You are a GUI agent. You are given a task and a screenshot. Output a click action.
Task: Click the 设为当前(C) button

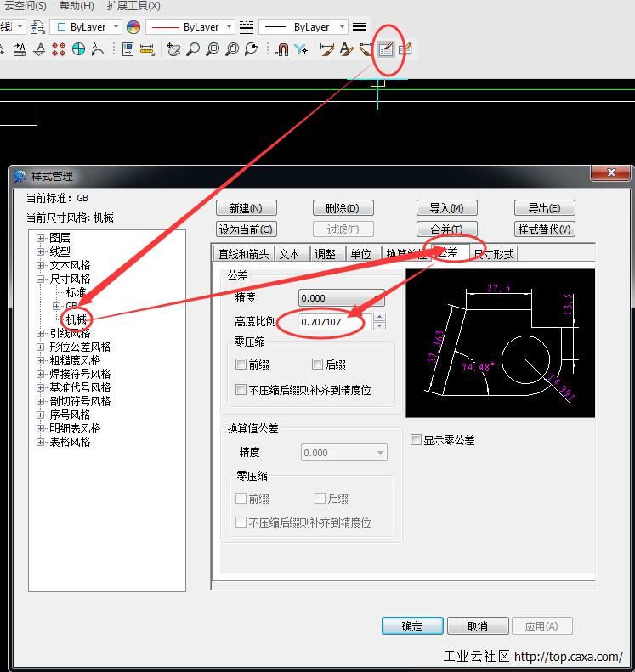[x=247, y=229]
